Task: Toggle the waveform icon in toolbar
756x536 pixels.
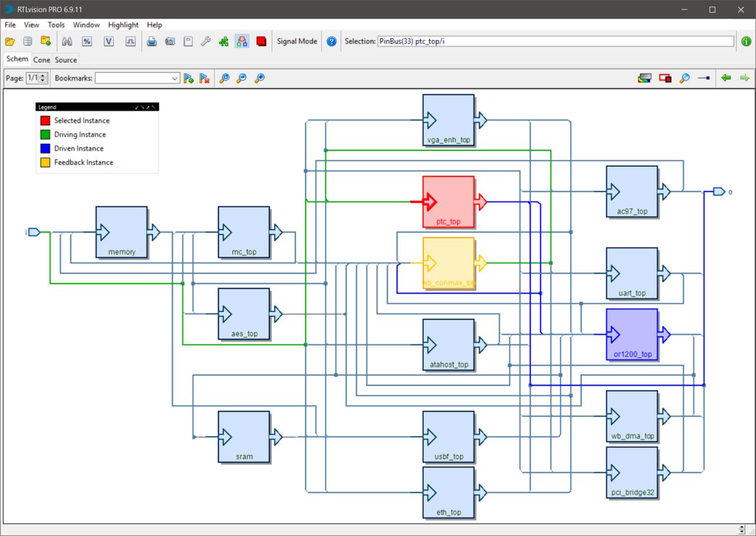Action: point(131,41)
